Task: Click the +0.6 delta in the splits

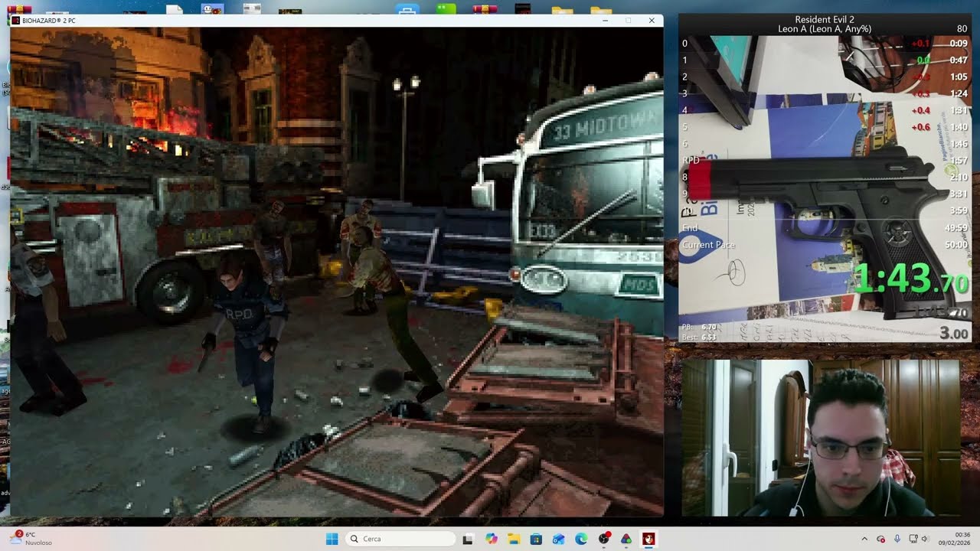Action: [921, 127]
